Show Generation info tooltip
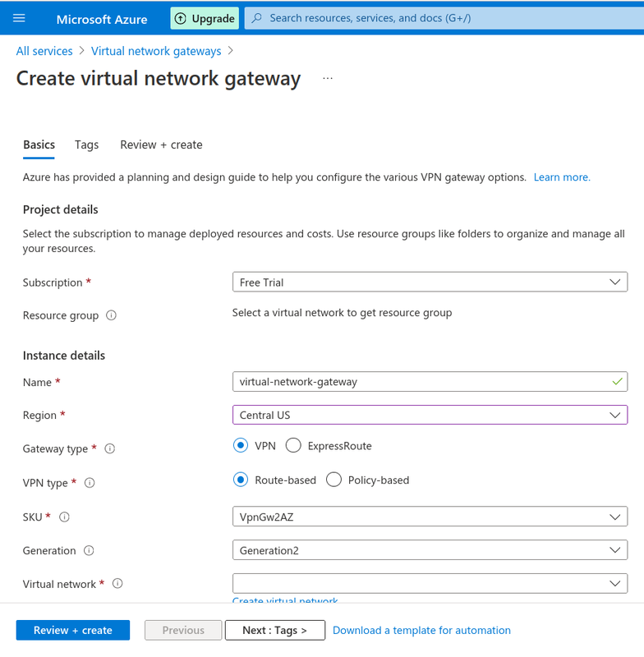This screenshot has height=657, width=644. click(x=89, y=550)
